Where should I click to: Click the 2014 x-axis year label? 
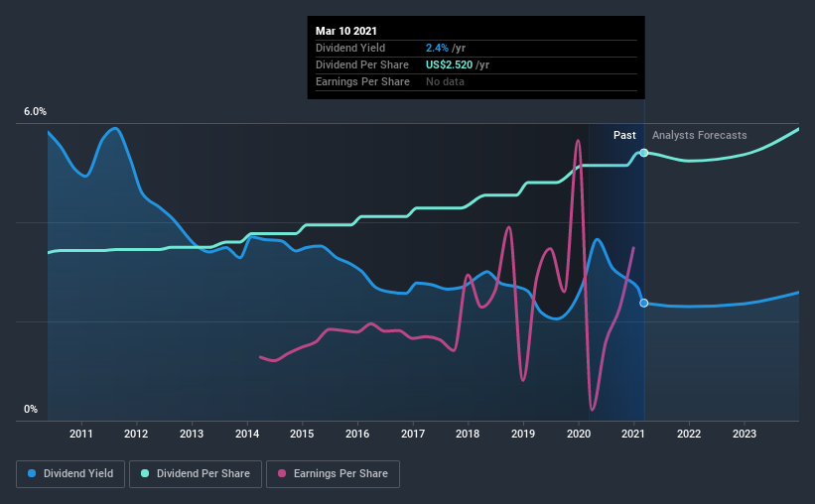(247, 434)
